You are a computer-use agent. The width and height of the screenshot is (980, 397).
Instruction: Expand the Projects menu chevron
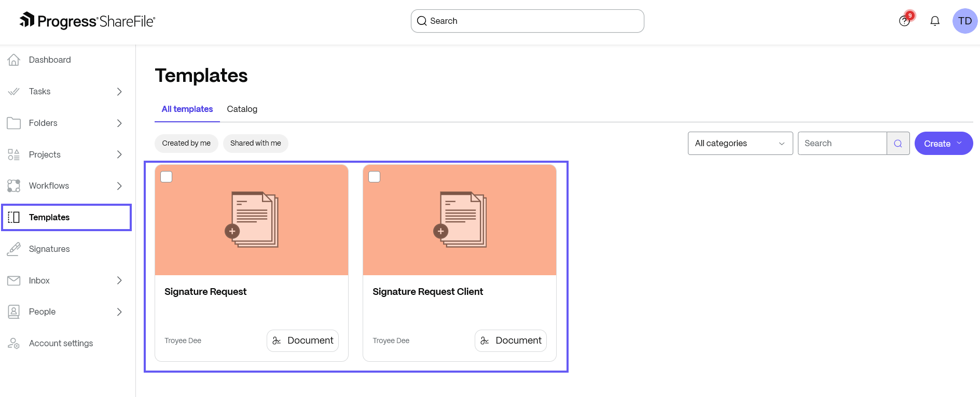pyautogui.click(x=119, y=154)
